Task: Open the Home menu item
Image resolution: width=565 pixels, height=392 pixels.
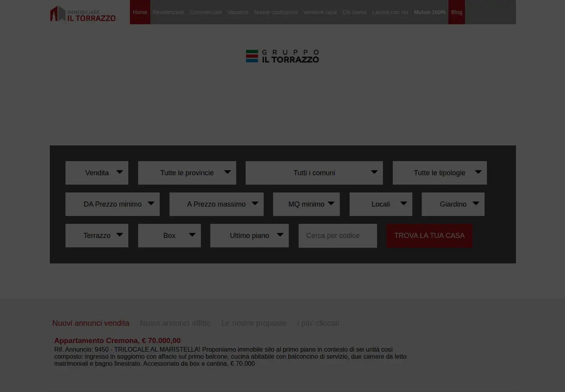Action: [140, 12]
